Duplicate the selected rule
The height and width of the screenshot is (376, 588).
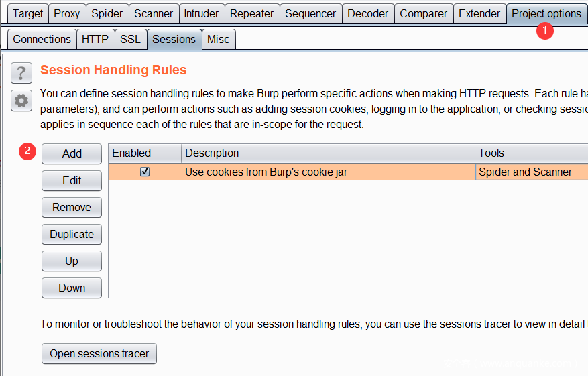(x=72, y=234)
